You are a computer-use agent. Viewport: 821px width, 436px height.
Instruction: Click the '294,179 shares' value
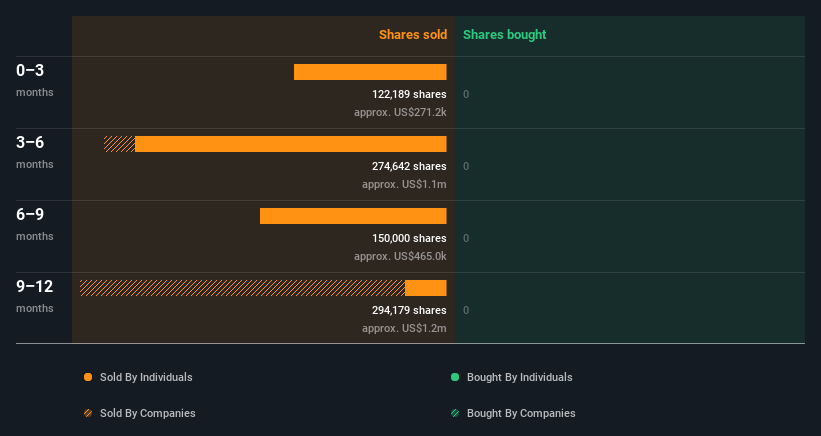[x=409, y=310]
